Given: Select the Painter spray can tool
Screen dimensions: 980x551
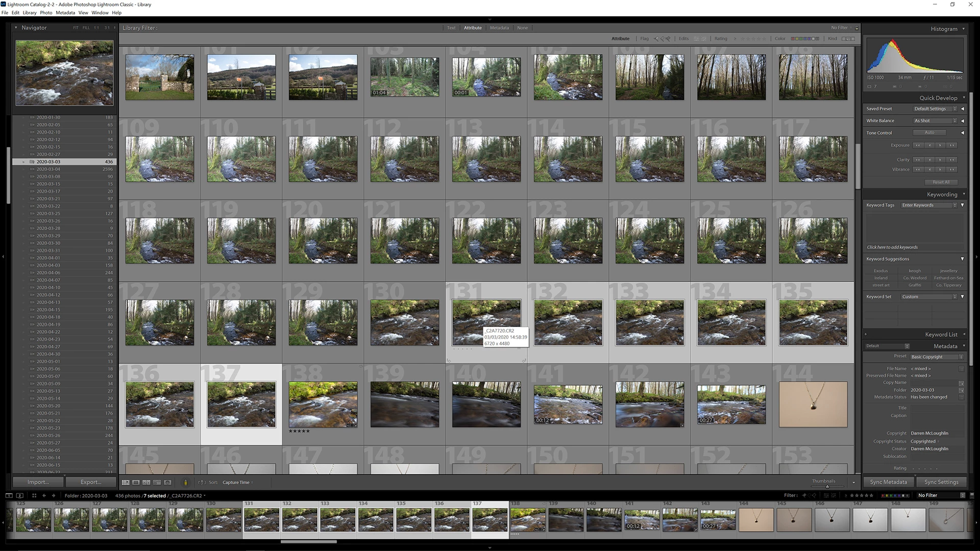Looking at the screenshot, I should pos(185,482).
